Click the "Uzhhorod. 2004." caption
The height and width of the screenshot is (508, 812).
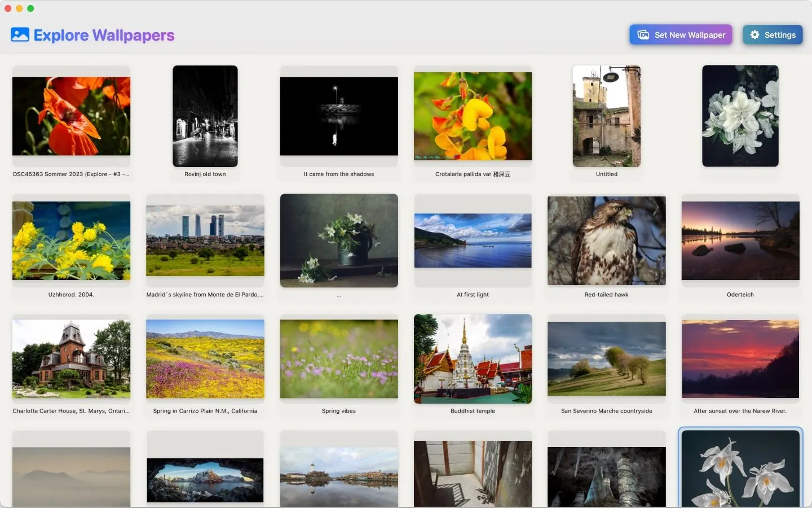(71, 295)
